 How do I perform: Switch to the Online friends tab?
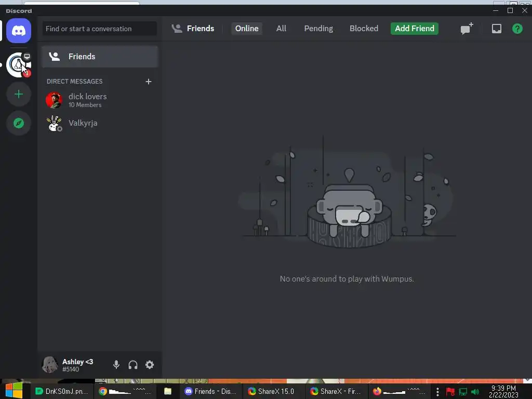tap(247, 29)
